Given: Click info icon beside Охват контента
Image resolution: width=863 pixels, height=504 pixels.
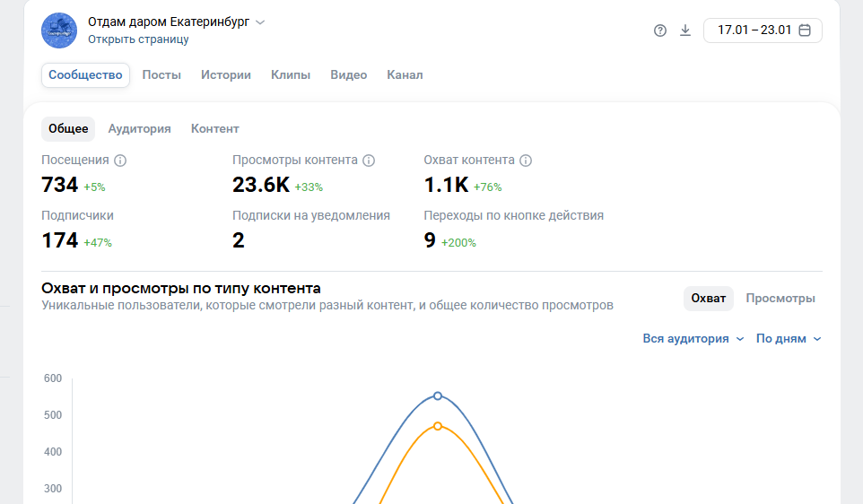Looking at the screenshot, I should (526, 161).
